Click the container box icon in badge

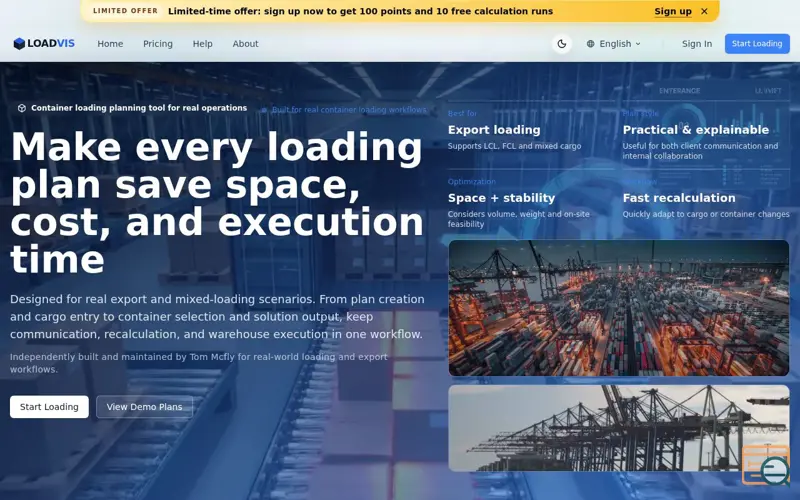tap(22, 108)
